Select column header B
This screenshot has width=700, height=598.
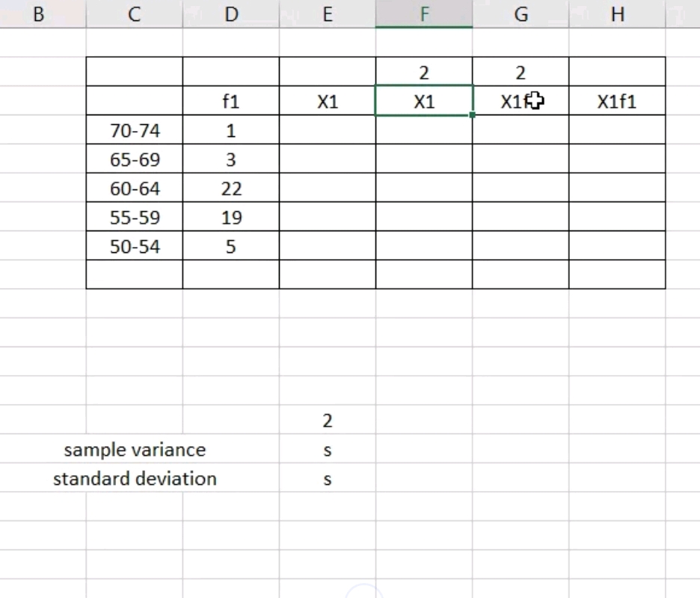(x=38, y=14)
